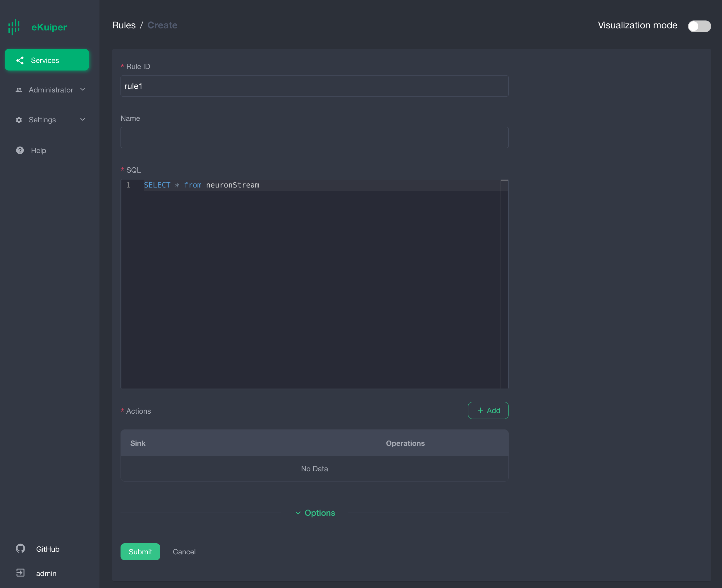Expand the Administrator menu chevron
The height and width of the screenshot is (588, 722).
pos(82,90)
